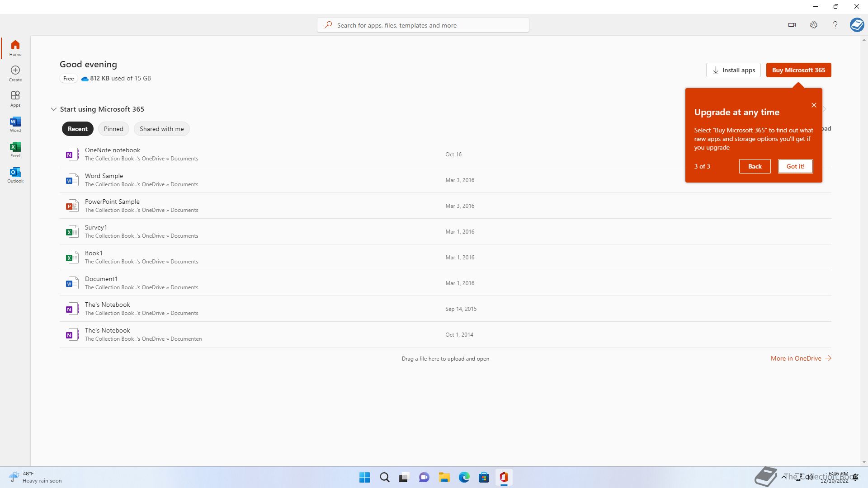The image size is (868, 488).
Task: Open the help question mark icon
Action: click(x=835, y=25)
